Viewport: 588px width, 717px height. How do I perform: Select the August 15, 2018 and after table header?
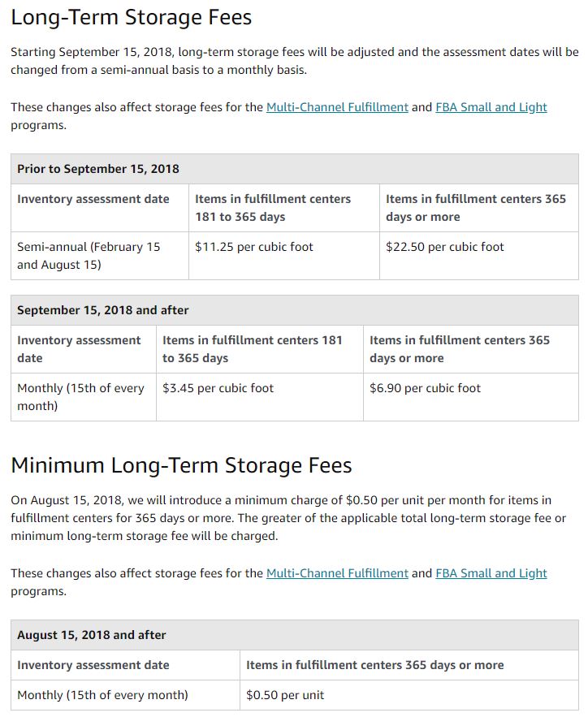click(x=91, y=635)
